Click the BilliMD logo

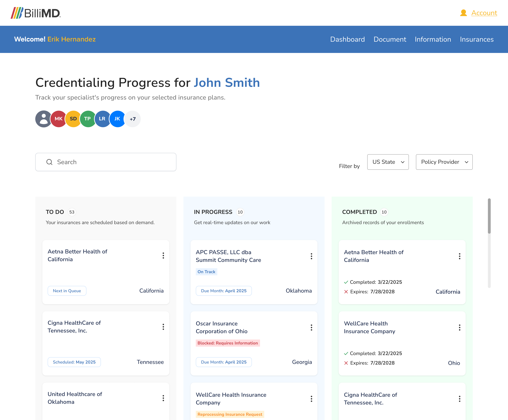point(36,13)
